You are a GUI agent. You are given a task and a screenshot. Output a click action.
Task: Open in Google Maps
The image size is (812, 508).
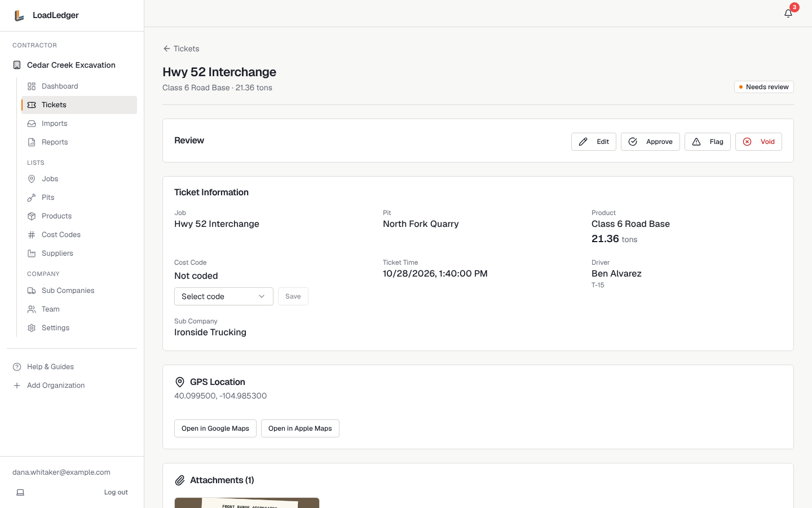pos(215,428)
